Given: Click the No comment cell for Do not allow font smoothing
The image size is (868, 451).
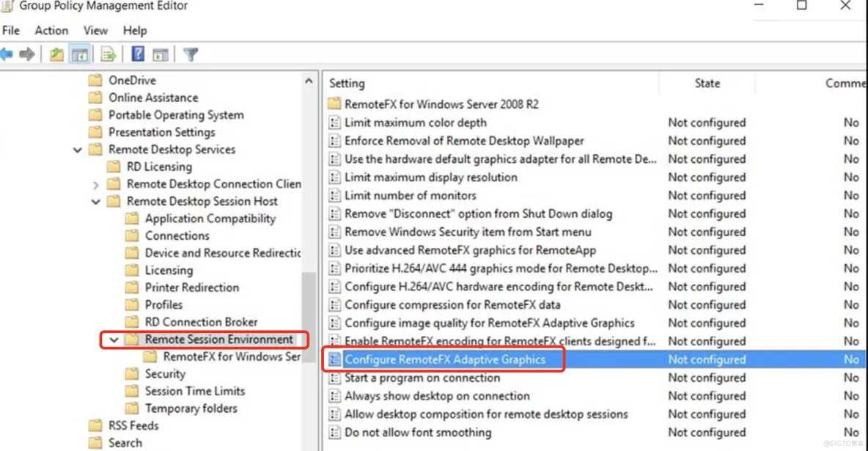Looking at the screenshot, I should tap(851, 432).
